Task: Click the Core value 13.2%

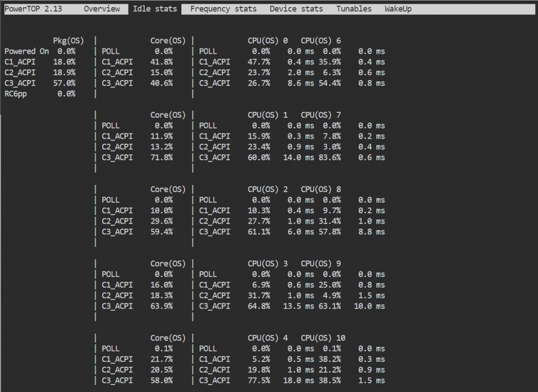Action: pos(161,147)
